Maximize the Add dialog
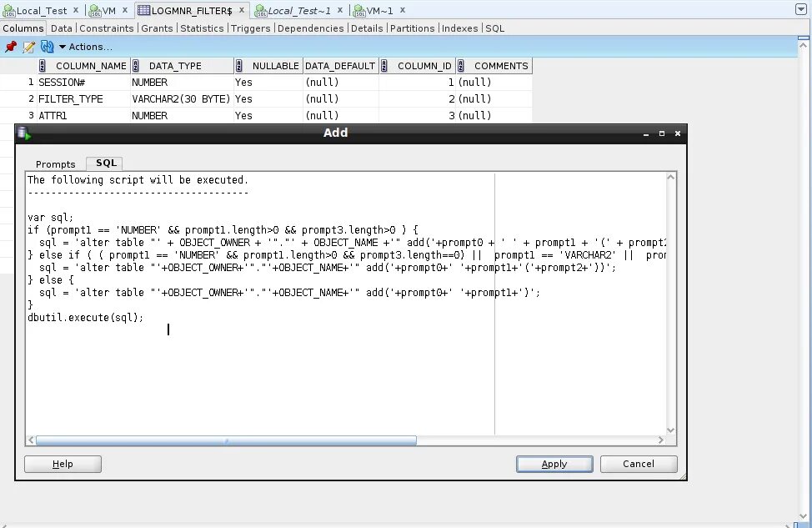This screenshot has width=812, height=528. [x=662, y=133]
